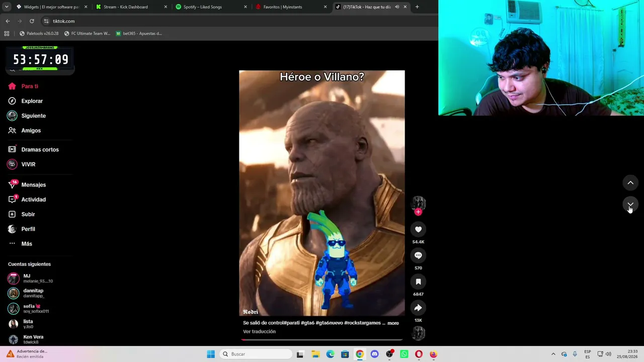The width and height of the screenshot is (644, 362).
Task: Open the Para ti home feed
Action: coord(23,86)
